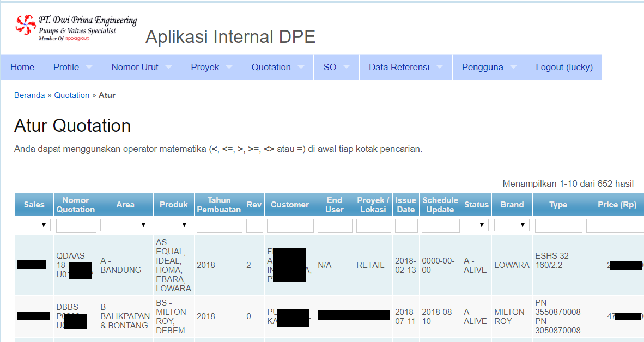Open the Pengguna menu
644x342 pixels.
(489, 68)
